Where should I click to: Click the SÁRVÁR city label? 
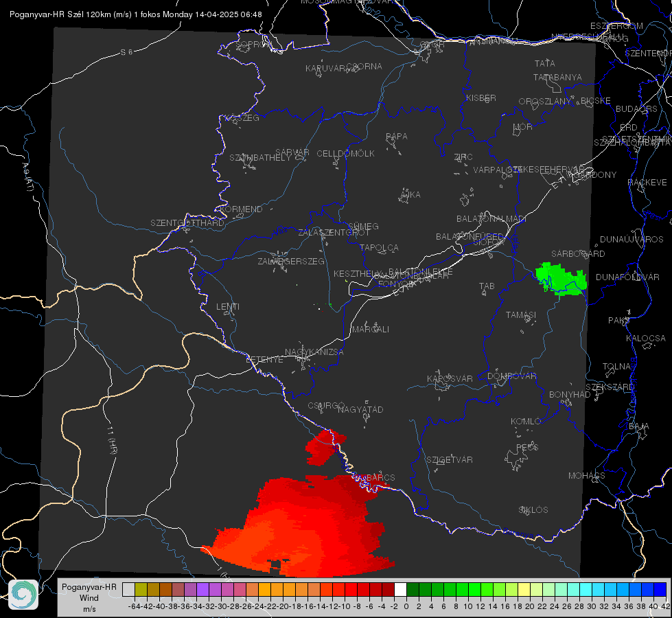tap(292, 152)
